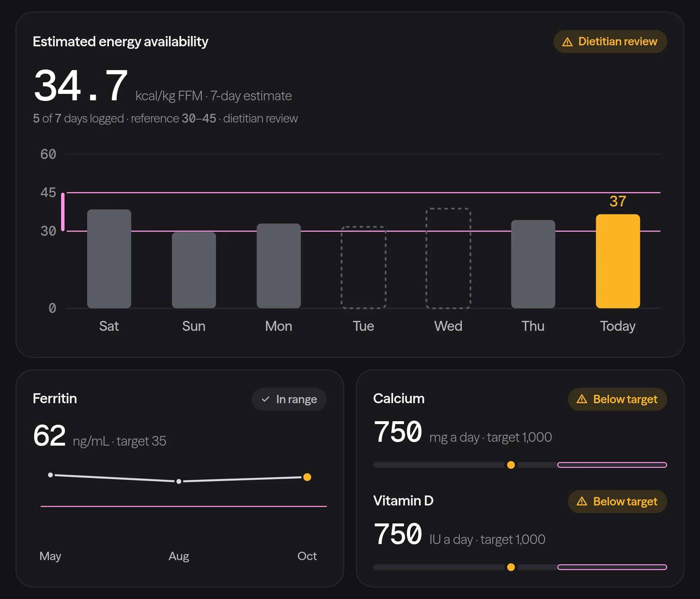The height and width of the screenshot is (599, 700).
Task: Click the warning triangle in Calcium's badge
Action: click(x=582, y=399)
